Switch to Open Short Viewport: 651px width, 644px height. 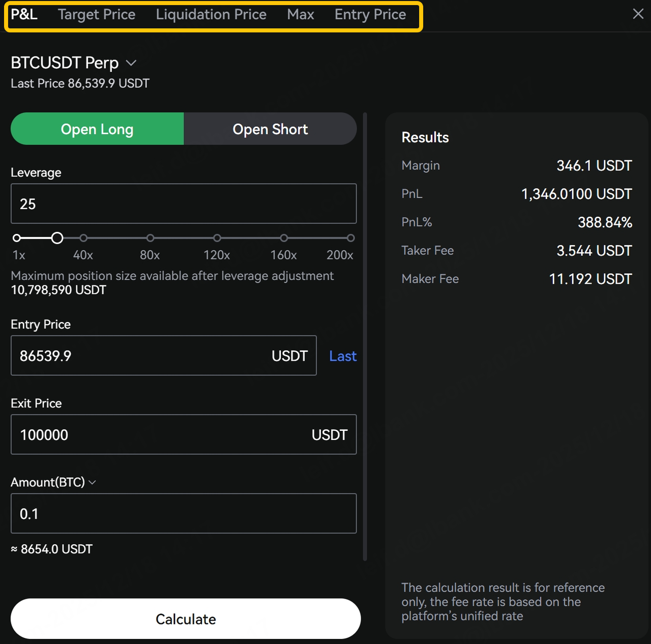(x=270, y=129)
